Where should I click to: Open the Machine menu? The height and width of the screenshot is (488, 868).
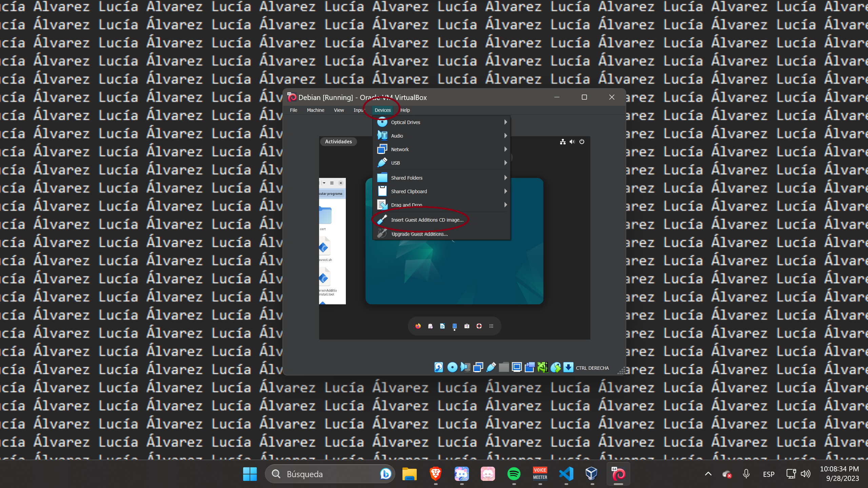[315, 110]
